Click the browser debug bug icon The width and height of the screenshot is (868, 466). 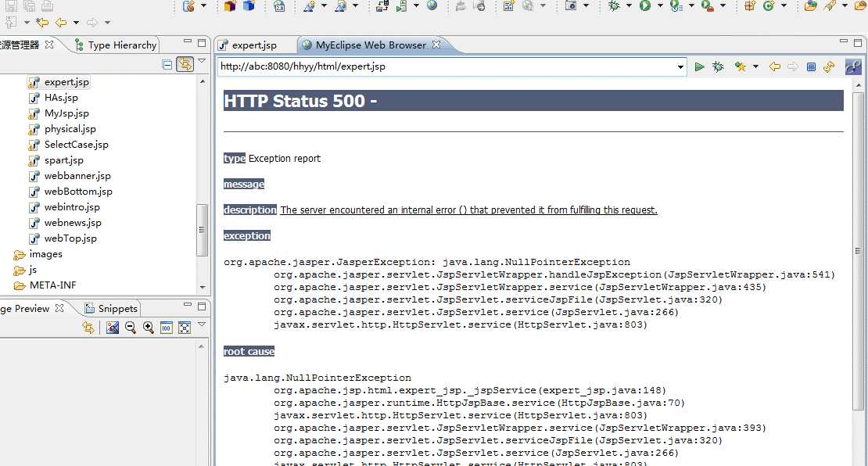(x=718, y=67)
